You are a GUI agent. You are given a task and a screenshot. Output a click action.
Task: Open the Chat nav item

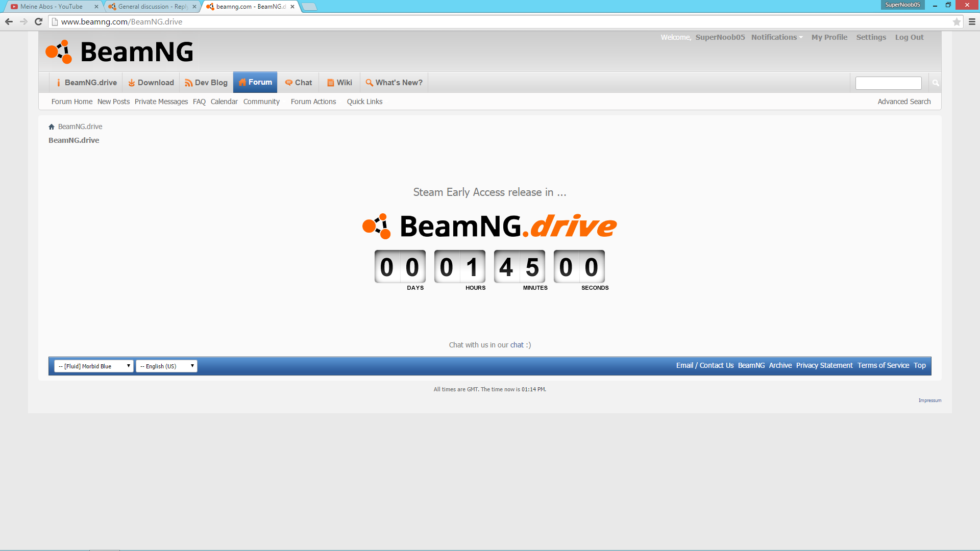click(x=299, y=83)
